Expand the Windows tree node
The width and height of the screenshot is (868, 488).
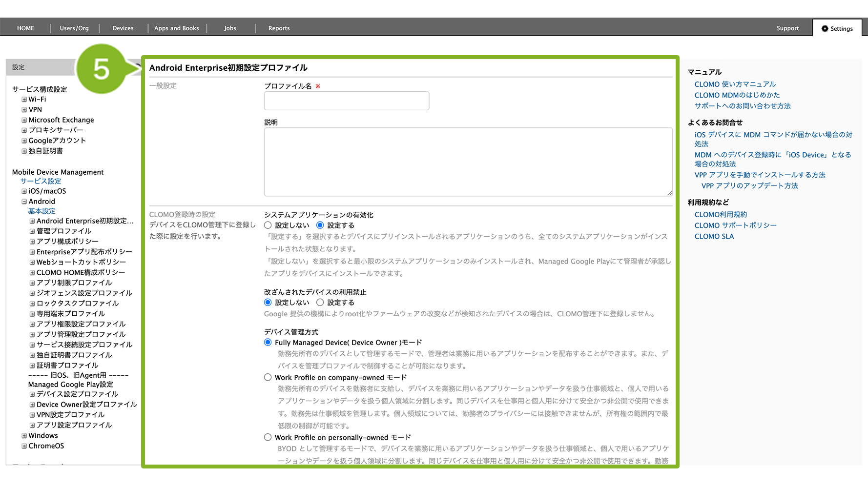24,436
